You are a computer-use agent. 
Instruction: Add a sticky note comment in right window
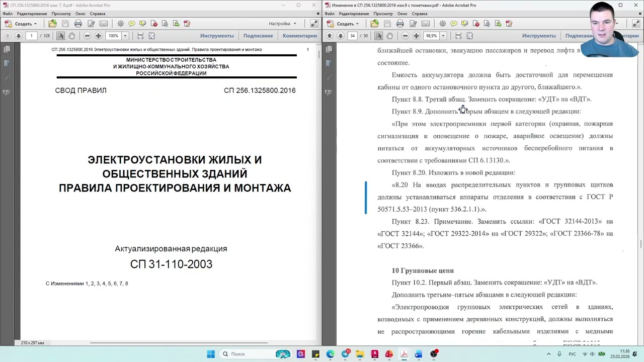454,24
